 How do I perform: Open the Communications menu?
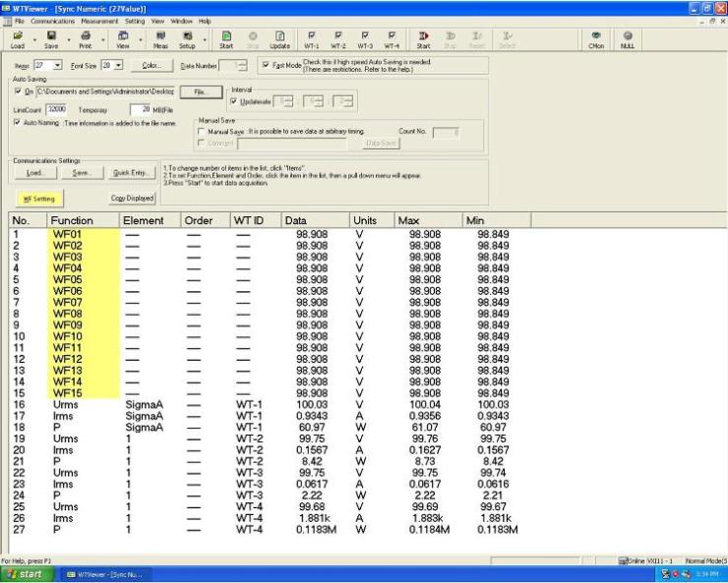(x=51, y=21)
